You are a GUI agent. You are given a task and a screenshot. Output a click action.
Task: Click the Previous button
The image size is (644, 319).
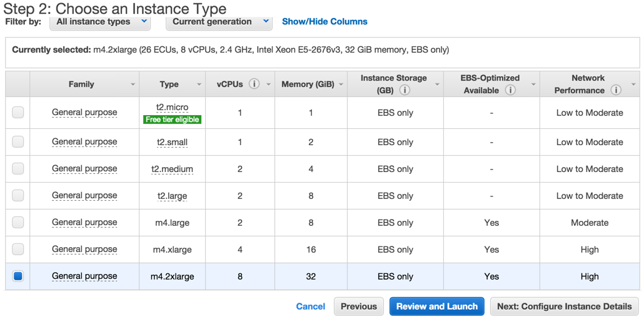point(359,306)
